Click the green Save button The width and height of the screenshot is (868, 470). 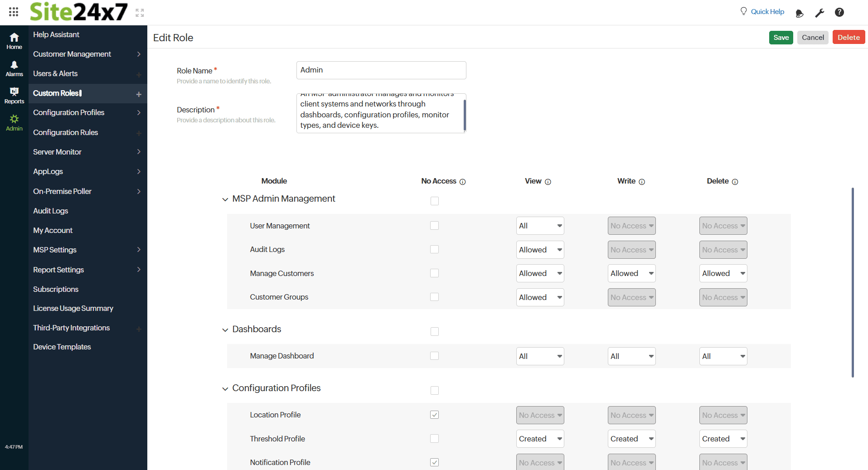point(781,38)
